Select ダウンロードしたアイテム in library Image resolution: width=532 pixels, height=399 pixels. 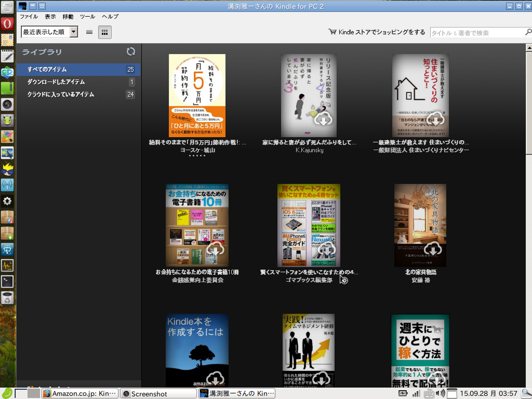click(78, 82)
